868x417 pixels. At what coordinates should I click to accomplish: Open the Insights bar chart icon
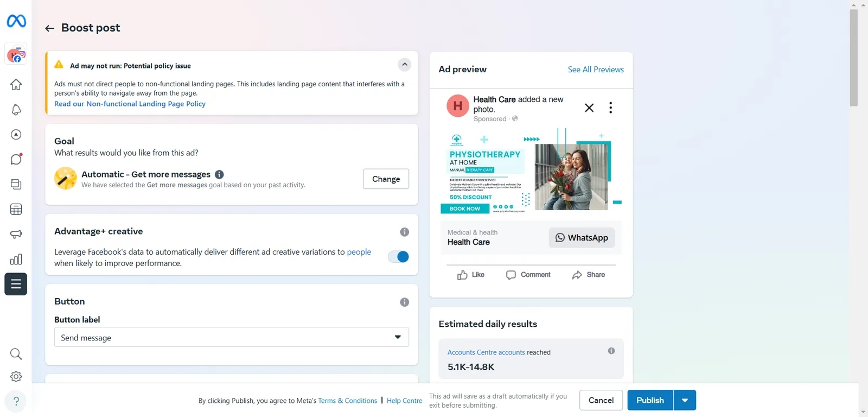[16, 259]
